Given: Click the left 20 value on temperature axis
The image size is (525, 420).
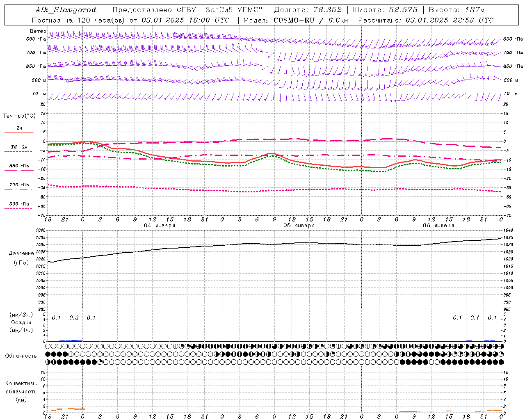Looking at the screenshot, I should [x=43, y=104].
